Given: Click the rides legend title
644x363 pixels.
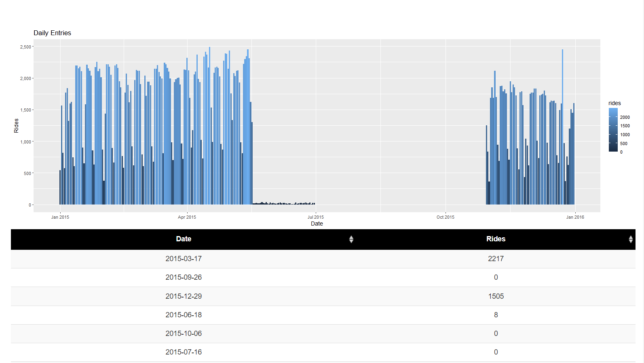Looking at the screenshot, I should coord(614,103).
